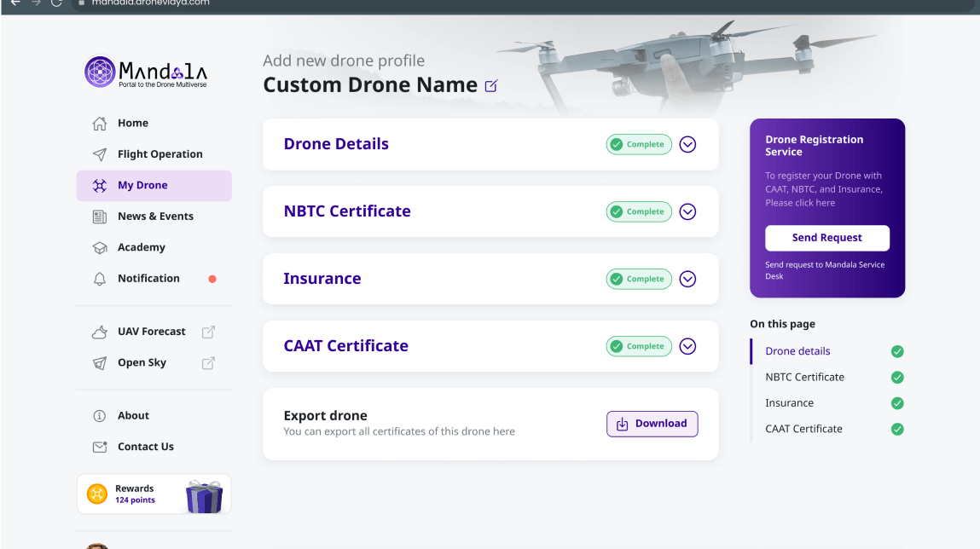Viewport: 980px width, 549px height.
Task: Jump to Drone details in On this page
Action: pyautogui.click(x=797, y=351)
